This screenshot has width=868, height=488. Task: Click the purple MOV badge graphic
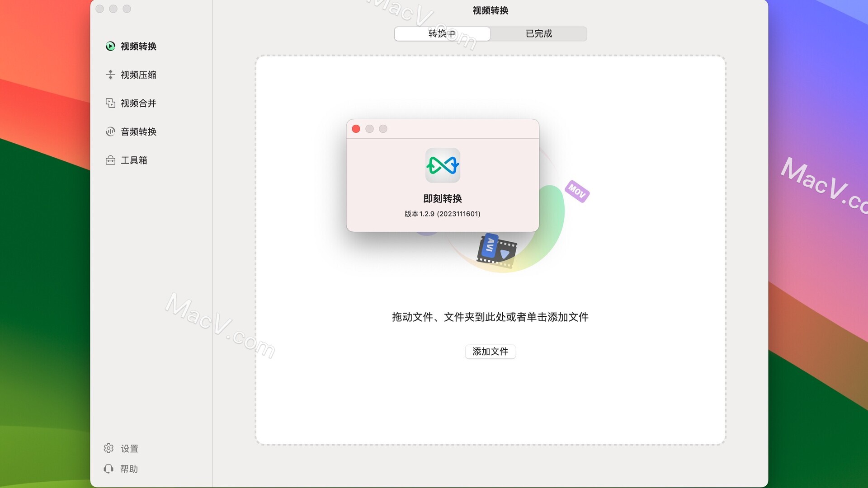(577, 191)
